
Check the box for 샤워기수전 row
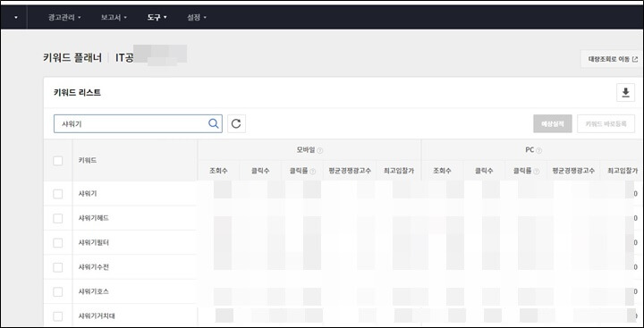coord(58,267)
